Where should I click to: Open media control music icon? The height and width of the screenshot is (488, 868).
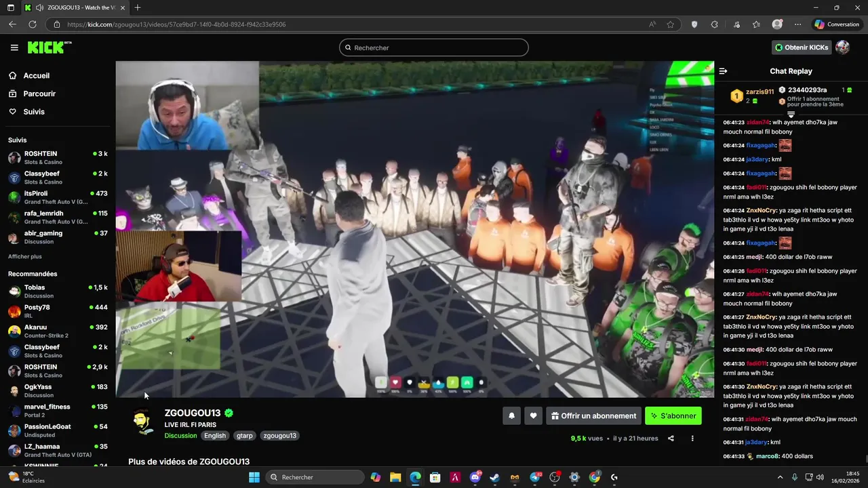736,24
